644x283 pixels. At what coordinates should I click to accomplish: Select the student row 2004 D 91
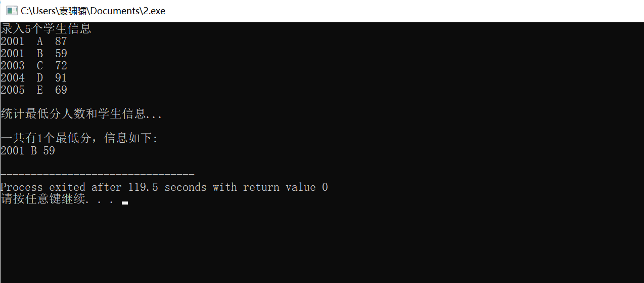tap(34, 78)
